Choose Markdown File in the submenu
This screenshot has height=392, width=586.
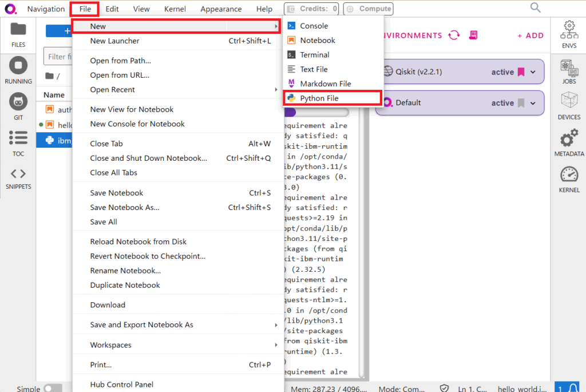(325, 84)
